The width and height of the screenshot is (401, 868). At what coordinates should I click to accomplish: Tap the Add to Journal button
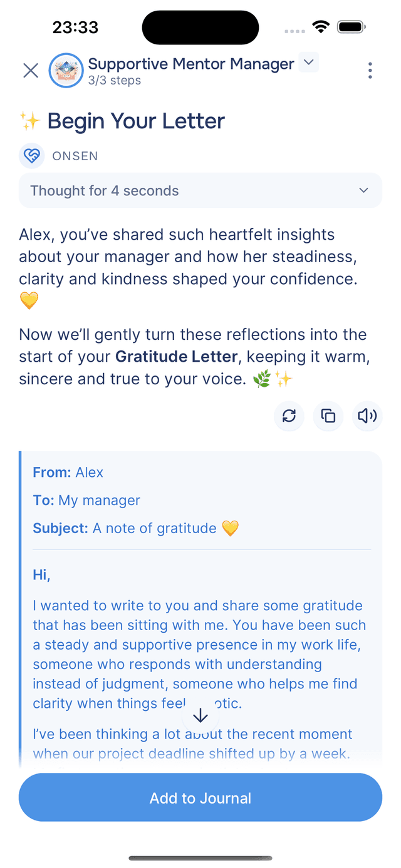click(x=200, y=797)
